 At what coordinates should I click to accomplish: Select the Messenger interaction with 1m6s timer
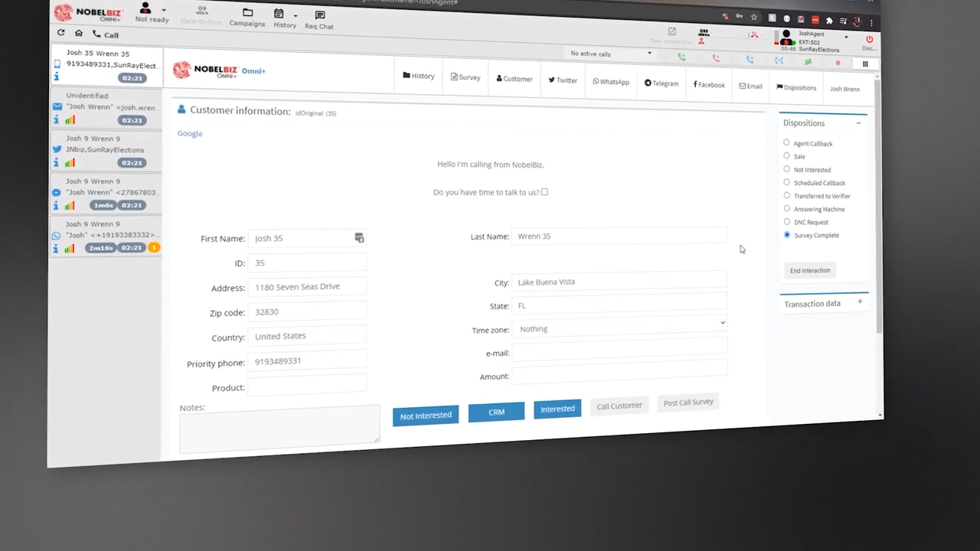105,194
